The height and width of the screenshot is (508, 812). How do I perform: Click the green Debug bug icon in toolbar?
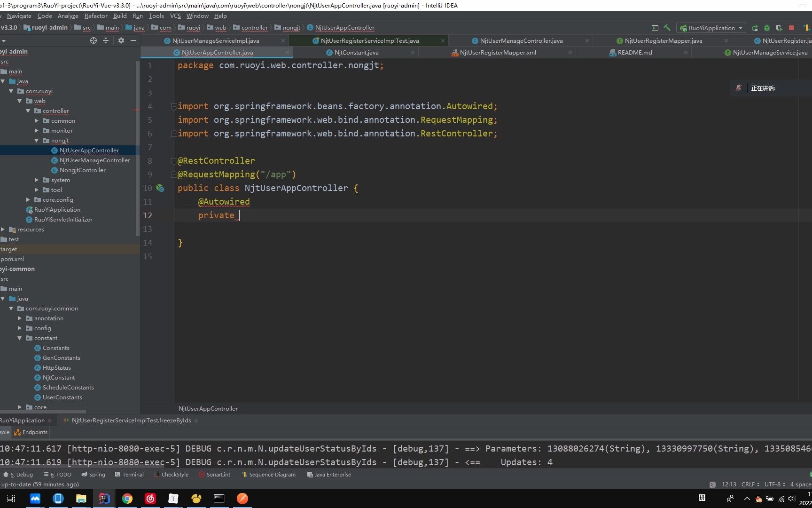[x=767, y=28]
